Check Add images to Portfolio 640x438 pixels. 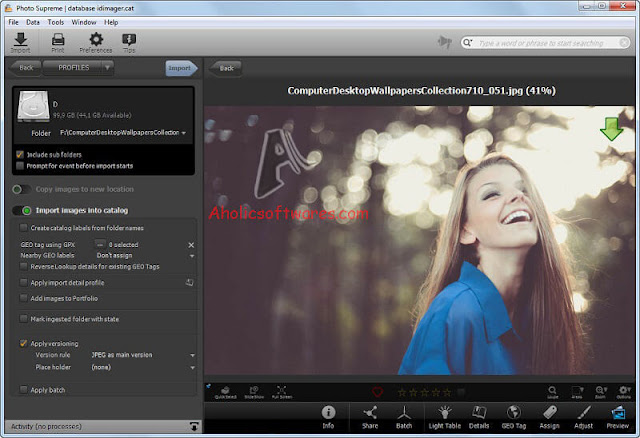pos(24,298)
